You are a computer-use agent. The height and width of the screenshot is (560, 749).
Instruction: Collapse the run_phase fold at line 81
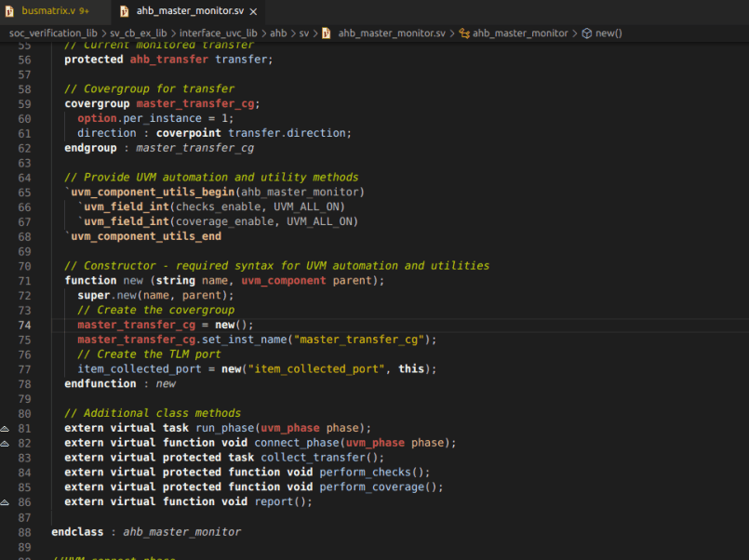point(6,428)
